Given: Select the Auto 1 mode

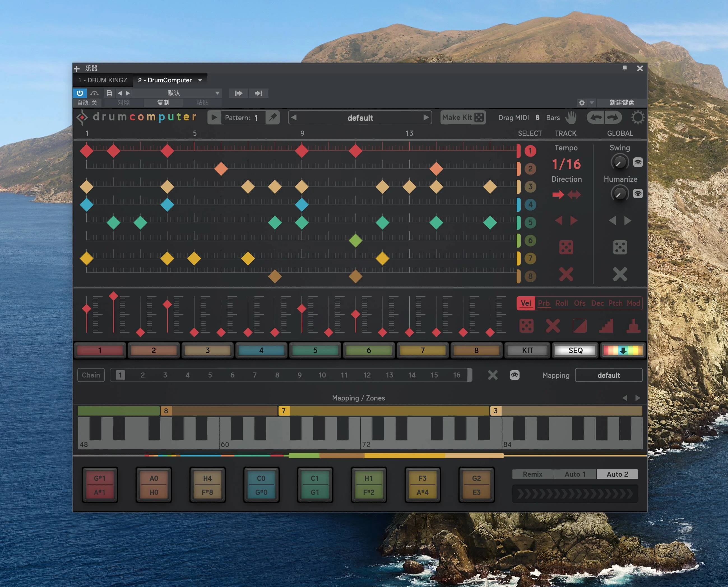Looking at the screenshot, I should point(575,474).
